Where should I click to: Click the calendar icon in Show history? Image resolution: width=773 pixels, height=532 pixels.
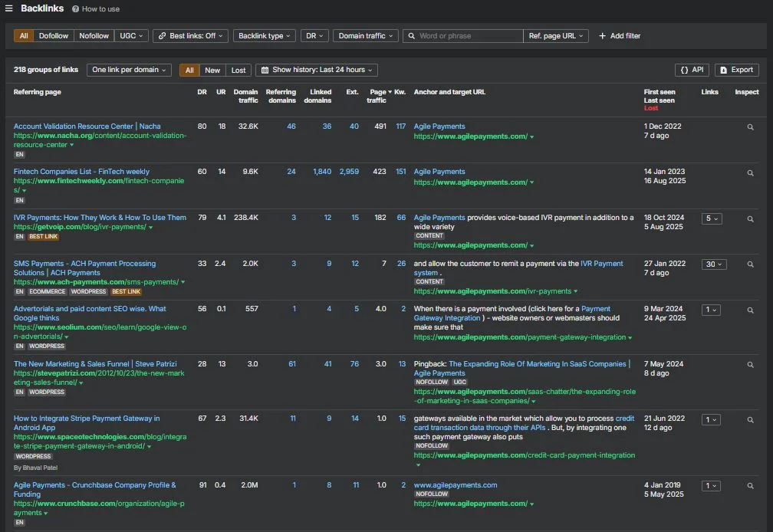point(265,70)
